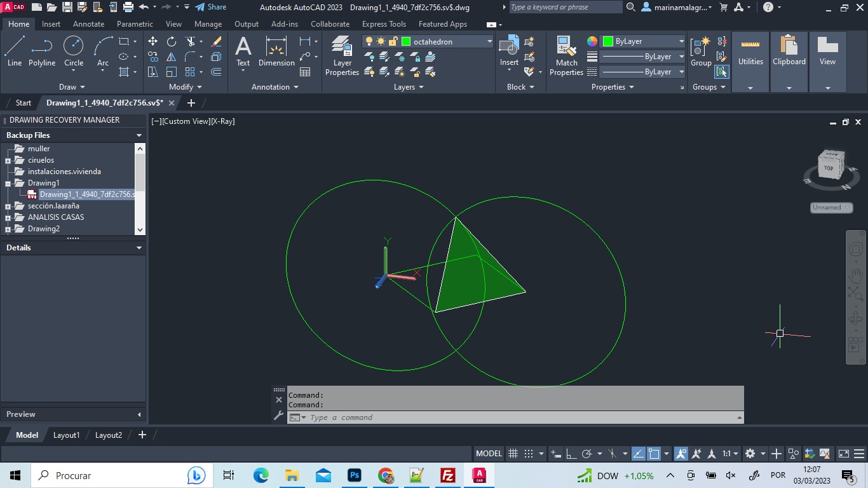Select the Circle tool
This screenshot has width=868, height=488.
tap(74, 51)
